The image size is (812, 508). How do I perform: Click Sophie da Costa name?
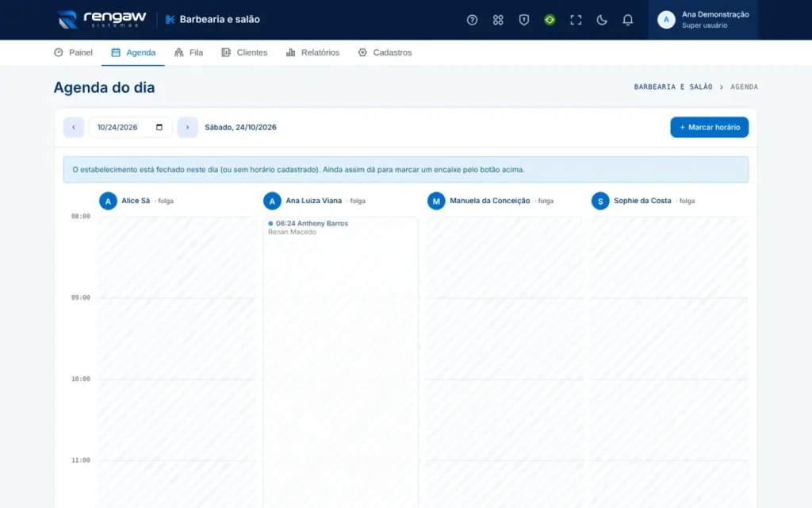(642, 201)
